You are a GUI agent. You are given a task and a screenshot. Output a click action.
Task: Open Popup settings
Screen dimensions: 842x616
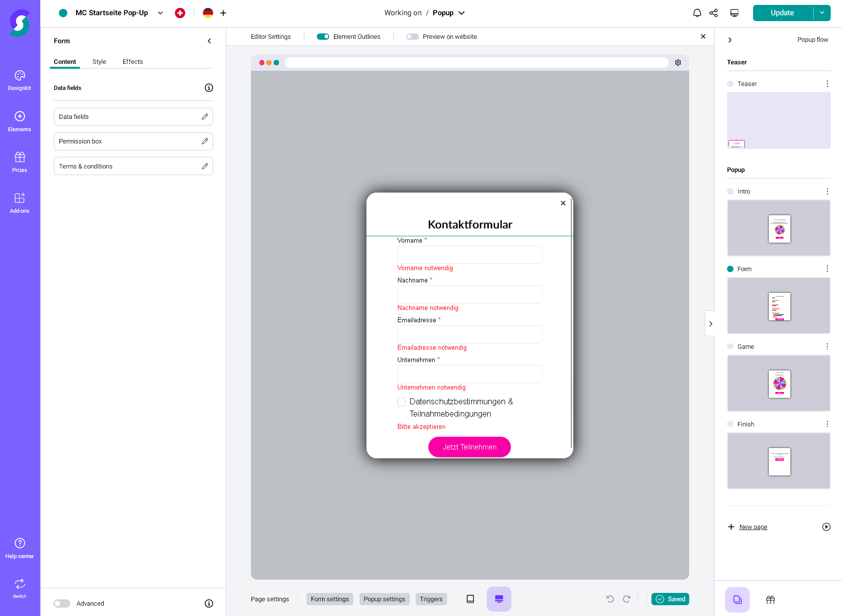click(384, 599)
